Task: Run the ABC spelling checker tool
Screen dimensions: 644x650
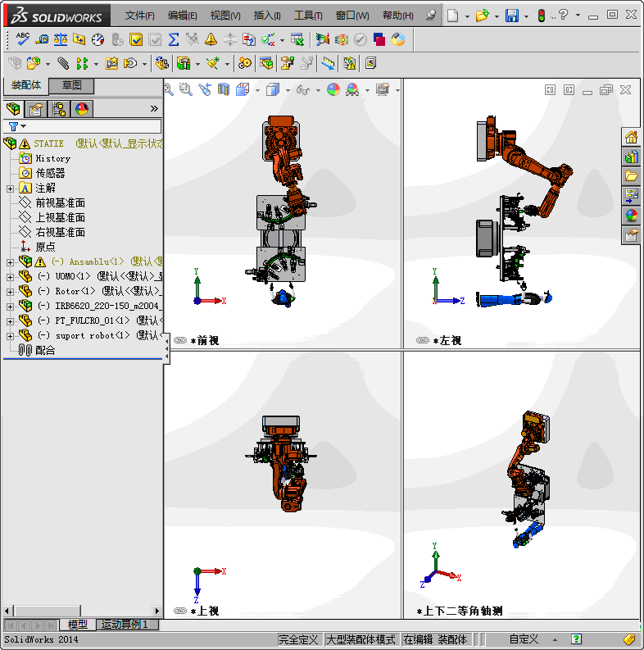Action: click(x=22, y=39)
